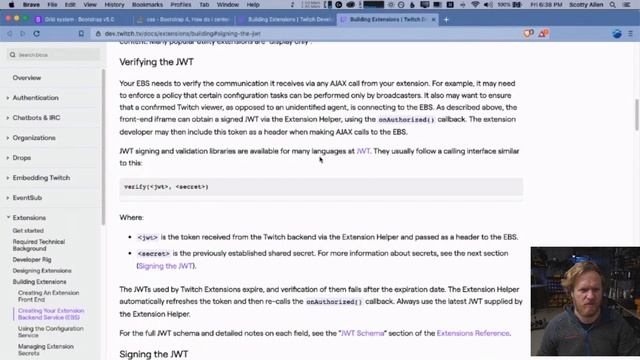The width and height of the screenshot is (640, 360).
Task: Go back using the back arrow
Action: [x=10, y=34]
